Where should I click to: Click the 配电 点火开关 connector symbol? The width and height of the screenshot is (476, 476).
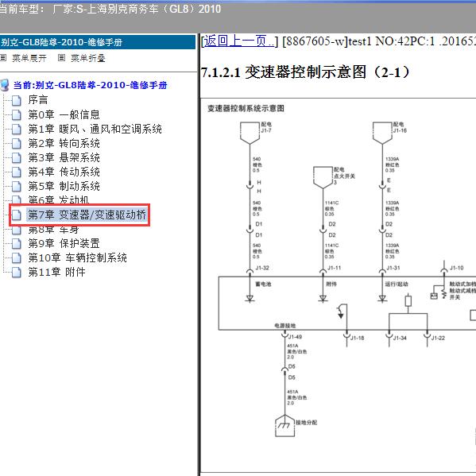pyautogui.click(x=323, y=177)
